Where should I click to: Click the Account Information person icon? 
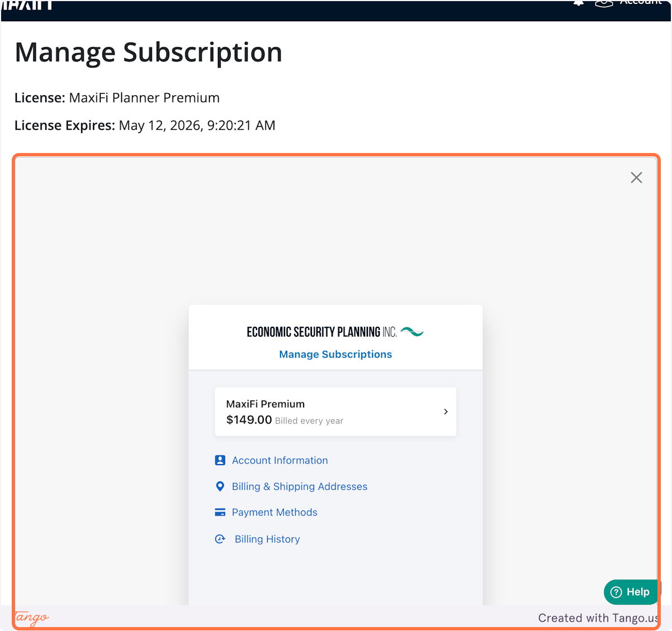(220, 460)
